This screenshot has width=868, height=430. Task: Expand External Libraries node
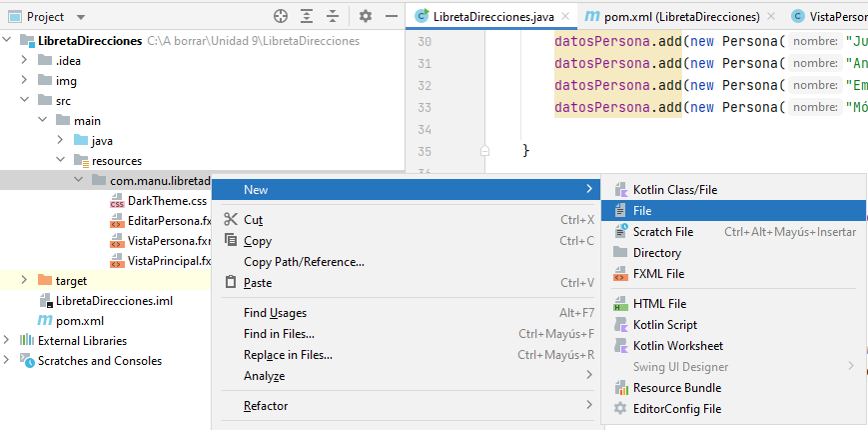point(6,340)
